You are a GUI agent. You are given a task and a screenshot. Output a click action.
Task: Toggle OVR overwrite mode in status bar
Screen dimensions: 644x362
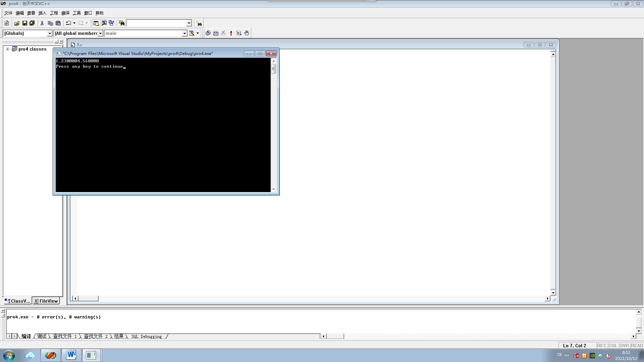[624, 346]
